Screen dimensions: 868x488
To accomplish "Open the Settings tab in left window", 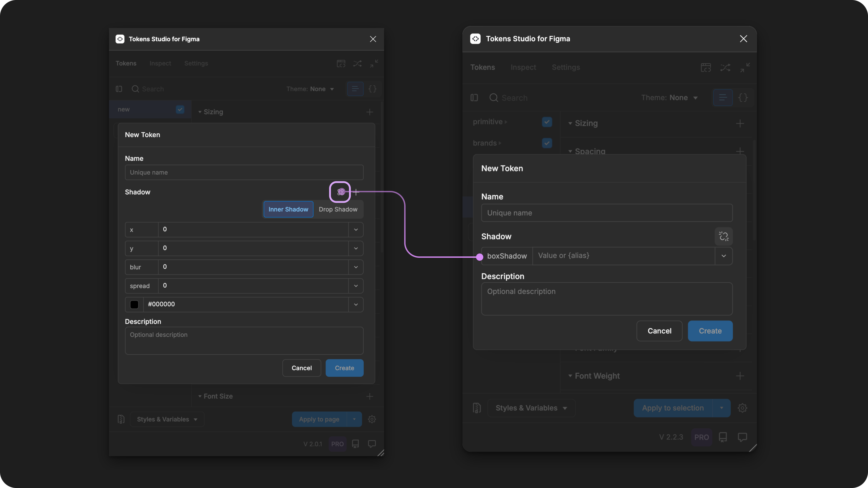I will coord(196,63).
